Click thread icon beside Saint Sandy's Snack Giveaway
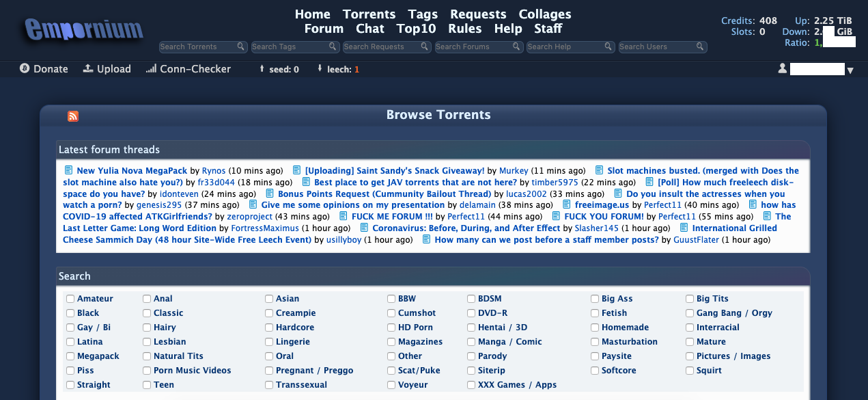Viewport: 868px width, 400px height. click(x=296, y=170)
